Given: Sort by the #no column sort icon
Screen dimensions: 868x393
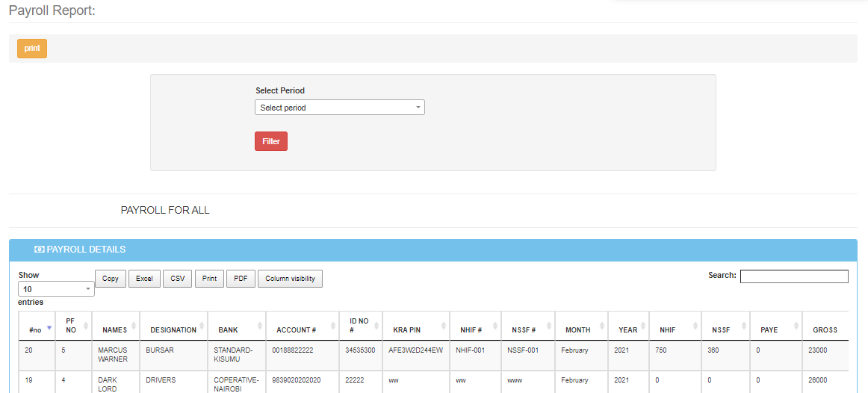Looking at the screenshot, I should [49, 328].
